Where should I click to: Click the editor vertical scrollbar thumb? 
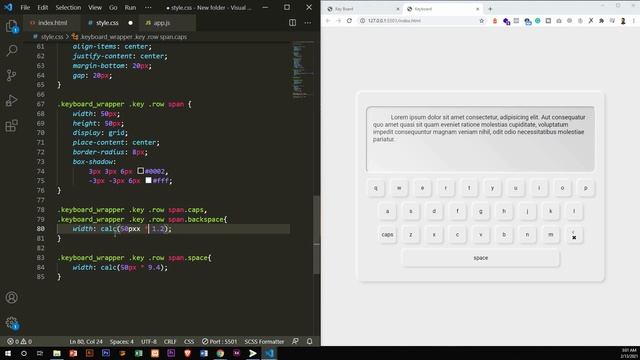click(x=316, y=235)
